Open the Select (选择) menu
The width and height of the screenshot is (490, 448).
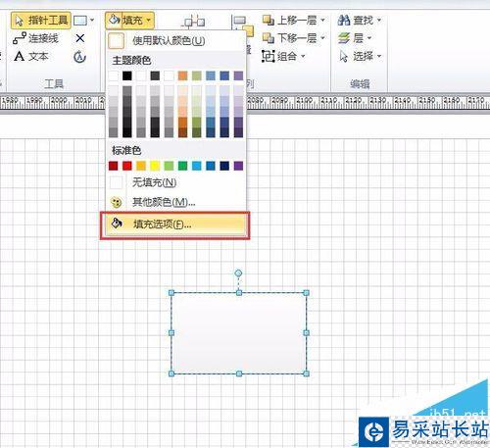[x=360, y=57]
